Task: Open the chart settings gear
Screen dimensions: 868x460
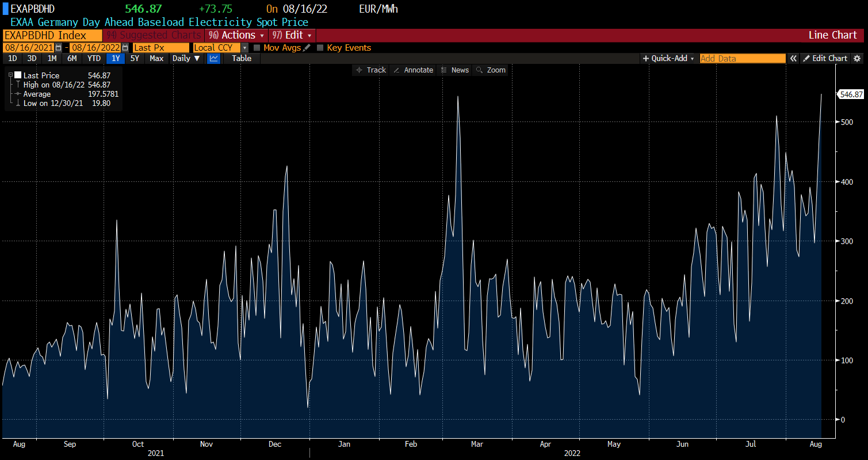Action: click(x=857, y=58)
